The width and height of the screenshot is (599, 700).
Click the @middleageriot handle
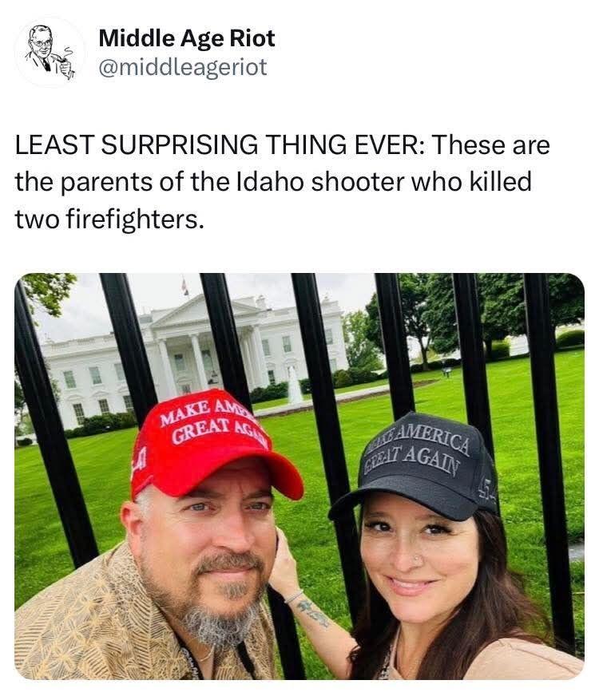(x=183, y=67)
